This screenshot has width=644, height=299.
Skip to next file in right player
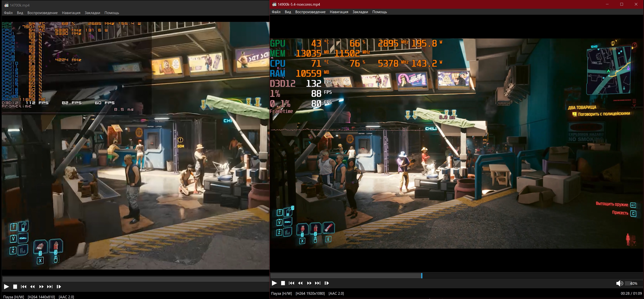pos(318,283)
